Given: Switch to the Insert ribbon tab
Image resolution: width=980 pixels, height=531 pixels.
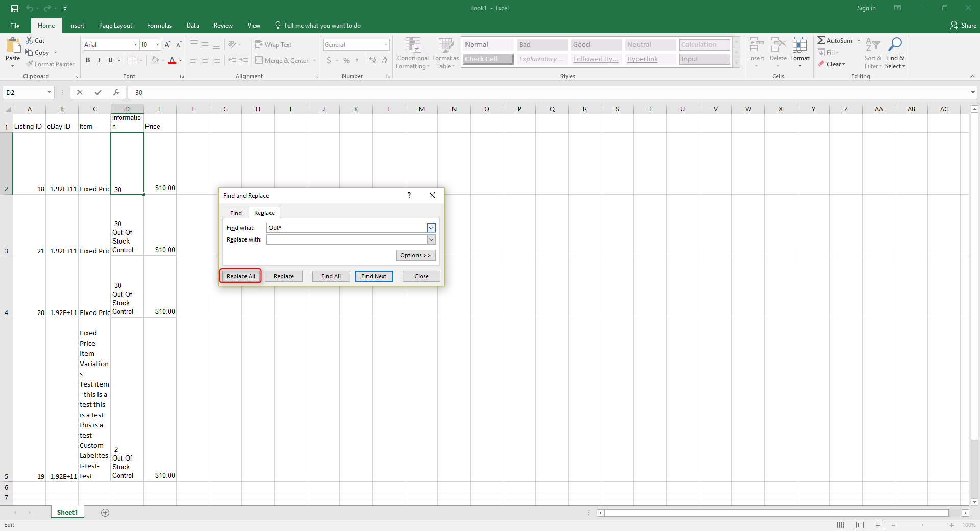Looking at the screenshot, I should [77, 26].
